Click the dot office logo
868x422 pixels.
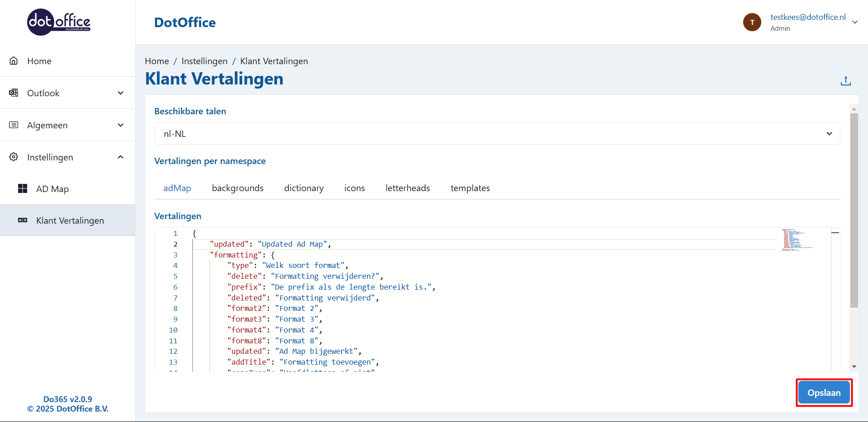tap(59, 22)
